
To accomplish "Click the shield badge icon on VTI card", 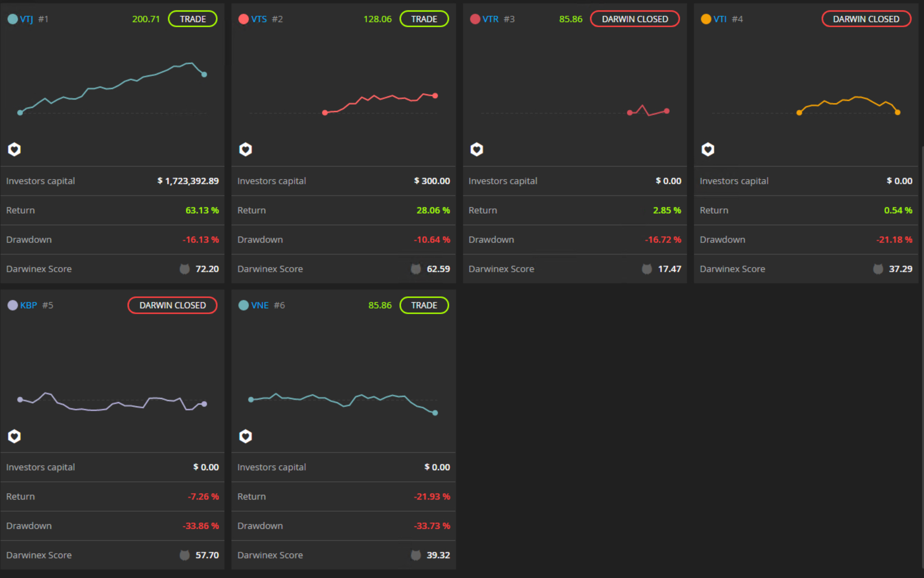I will click(x=708, y=150).
